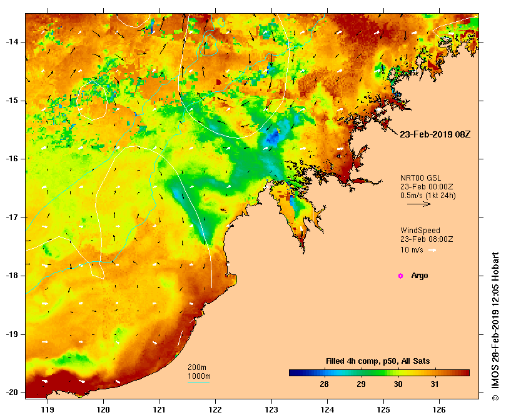Screen dimensions: 506x420
Task: Click the longitude label '125'
Action: click(383, 410)
